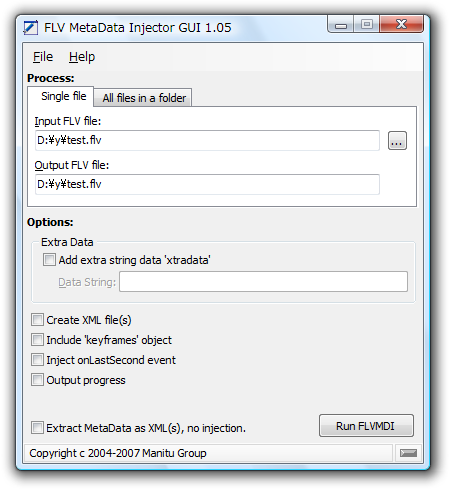Focus the Output FLV file text field
450x489 pixels.
point(207,184)
